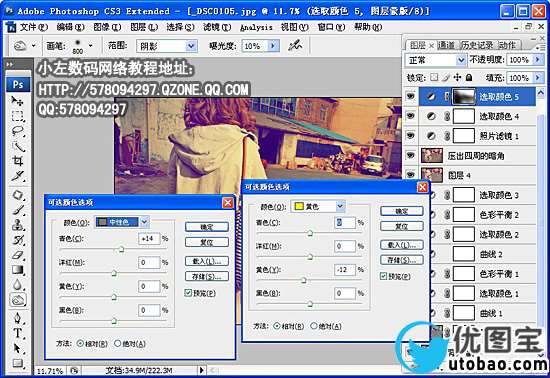Click the lock transparent pixels icon
This screenshot has width=550, height=378.
[434, 77]
